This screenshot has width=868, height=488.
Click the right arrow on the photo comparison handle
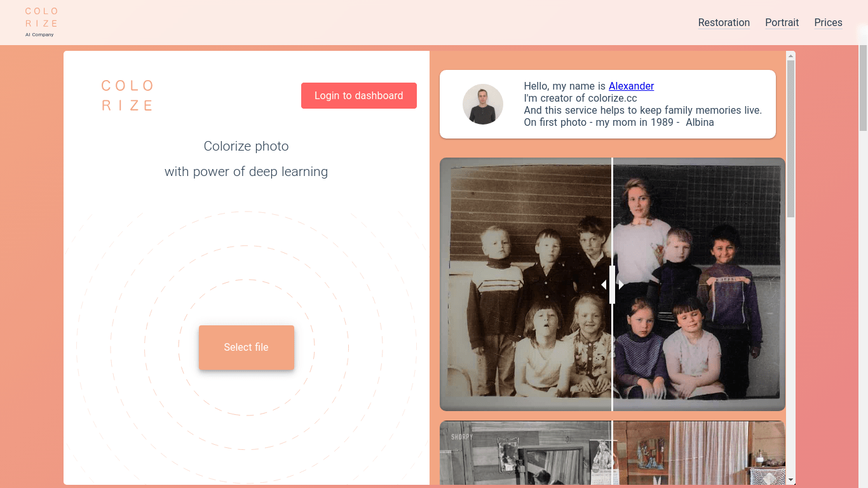[621, 285]
